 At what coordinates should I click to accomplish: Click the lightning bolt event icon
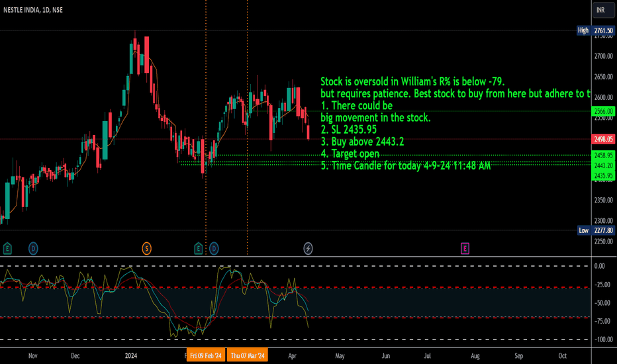tap(308, 248)
